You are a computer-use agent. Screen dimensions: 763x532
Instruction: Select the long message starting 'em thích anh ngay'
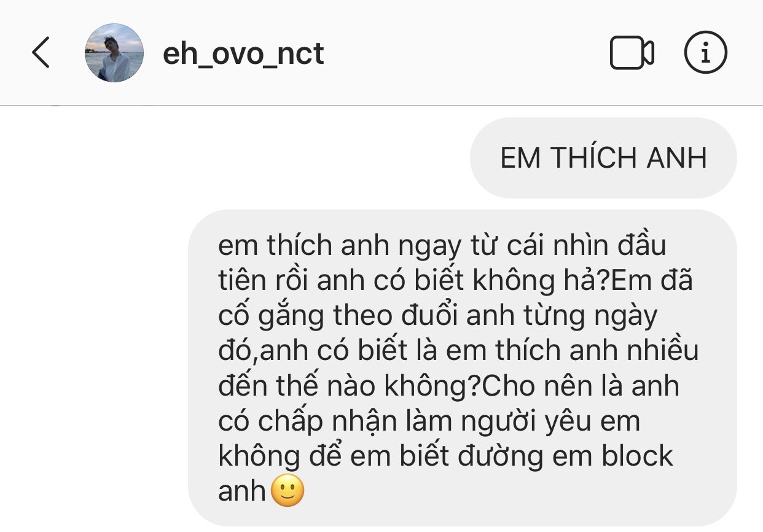(x=463, y=368)
